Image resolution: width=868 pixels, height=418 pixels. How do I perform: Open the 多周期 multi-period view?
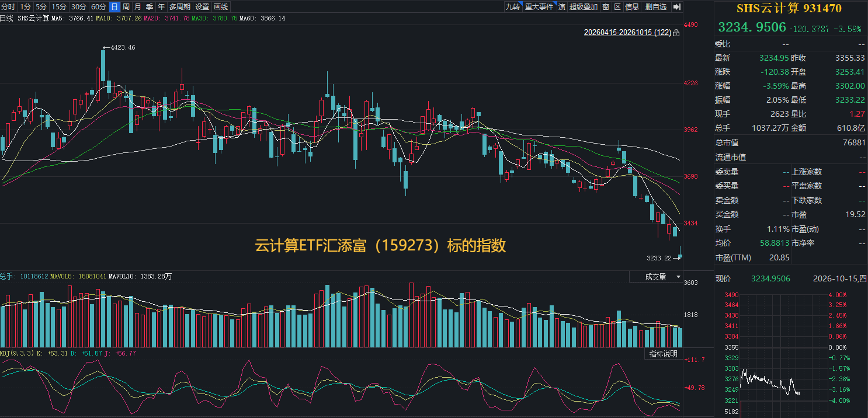[180, 7]
